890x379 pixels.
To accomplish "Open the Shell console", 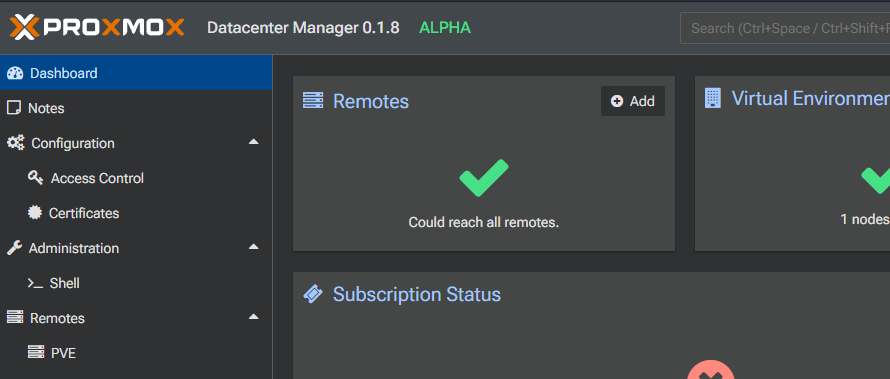I will point(136,283).
